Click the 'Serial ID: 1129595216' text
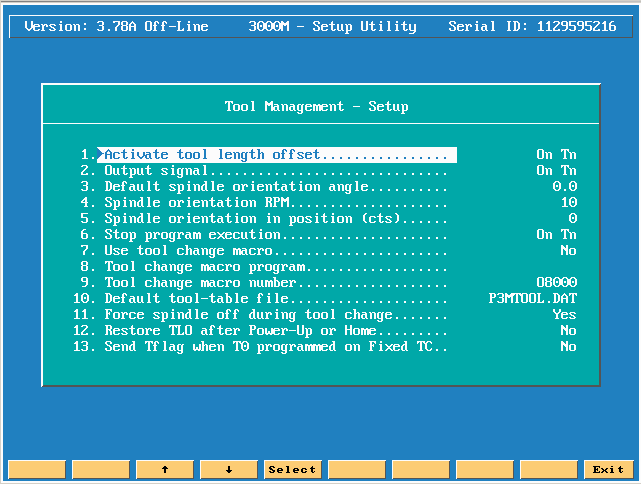This screenshot has width=641, height=484. [x=532, y=27]
